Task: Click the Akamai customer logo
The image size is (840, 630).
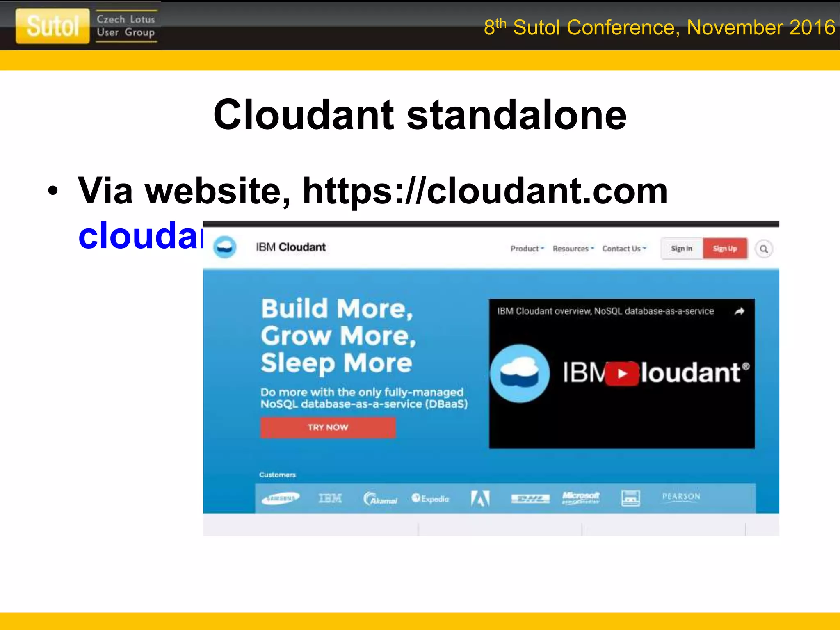Action: (380, 499)
